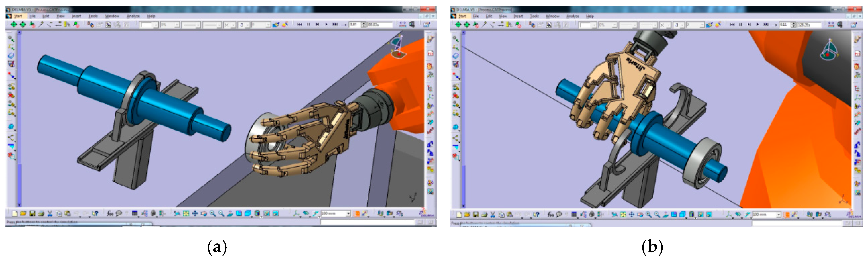This screenshot has width=868, height=260.
Task: Click formula f(x) icon in left window
Action: (x=110, y=213)
